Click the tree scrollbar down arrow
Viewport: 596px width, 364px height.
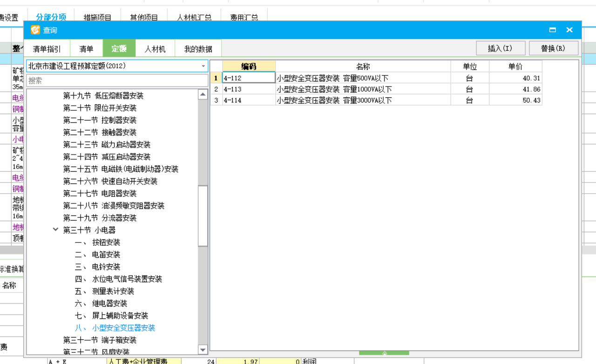tap(203, 350)
